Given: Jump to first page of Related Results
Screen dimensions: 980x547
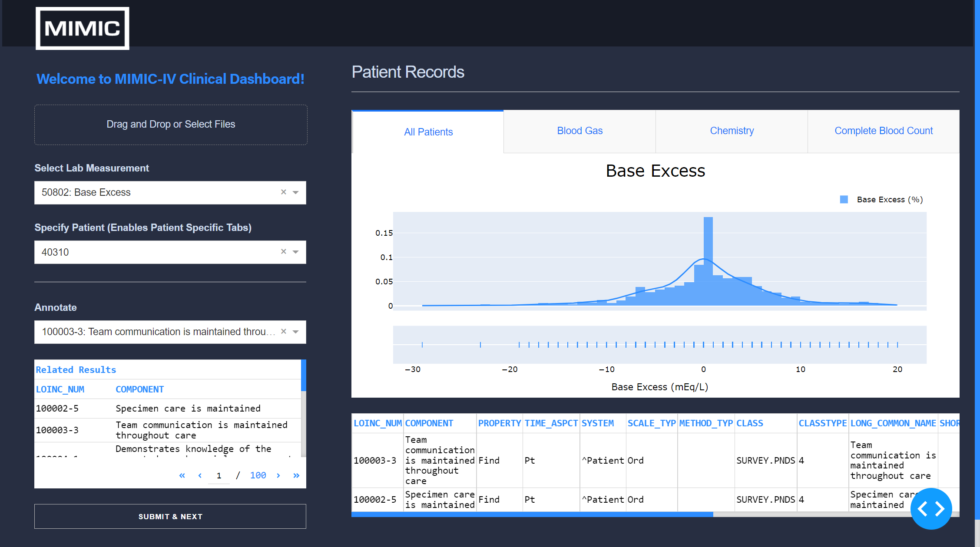Looking at the screenshot, I should point(182,475).
